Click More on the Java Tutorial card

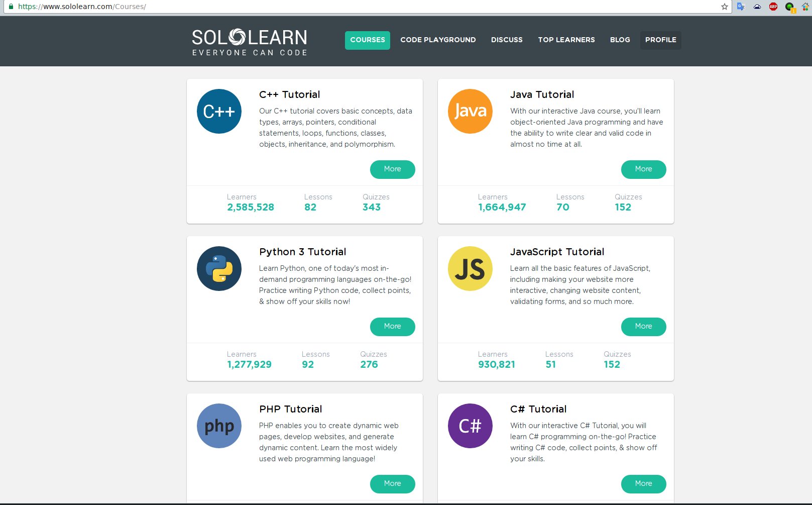(x=644, y=169)
